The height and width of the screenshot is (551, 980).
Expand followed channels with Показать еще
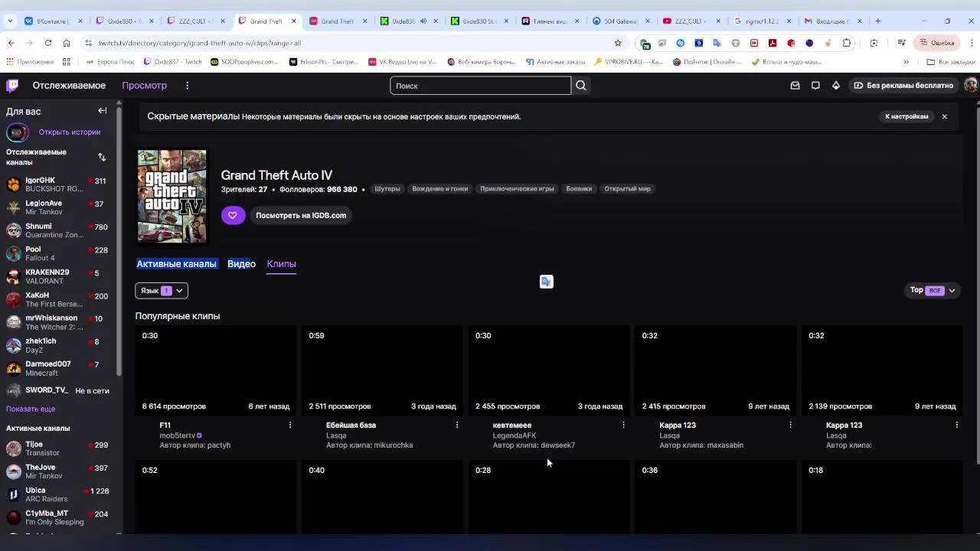click(31, 409)
